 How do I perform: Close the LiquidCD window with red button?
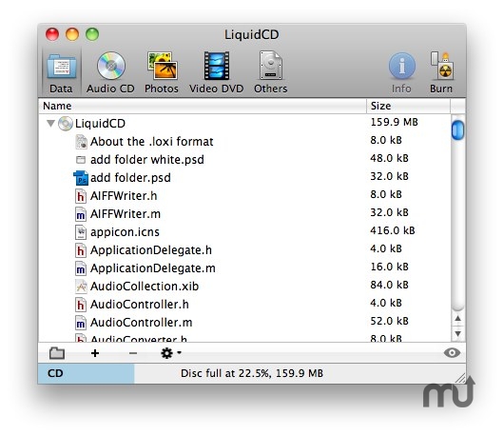point(52,34)
